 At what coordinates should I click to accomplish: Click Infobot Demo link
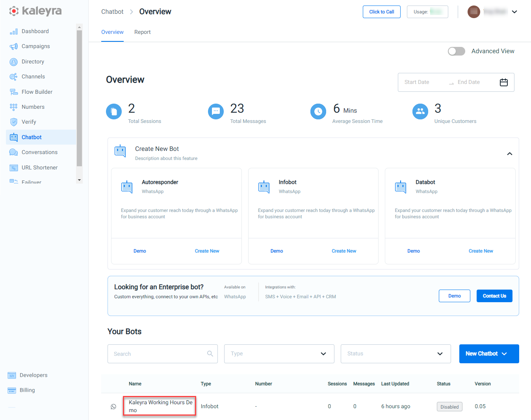click(277, 251)
